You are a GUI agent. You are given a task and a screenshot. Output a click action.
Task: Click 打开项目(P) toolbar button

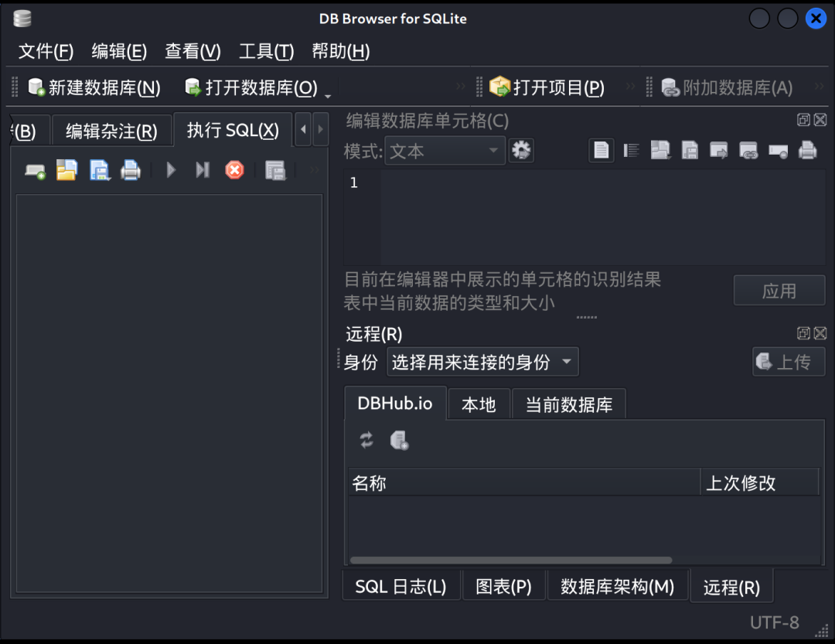[547, 87]
